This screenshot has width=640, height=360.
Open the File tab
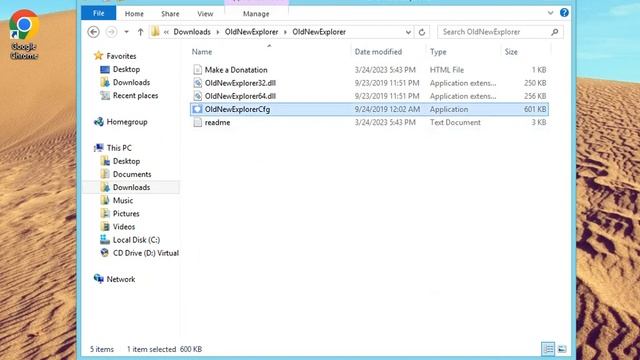(98, 13)
